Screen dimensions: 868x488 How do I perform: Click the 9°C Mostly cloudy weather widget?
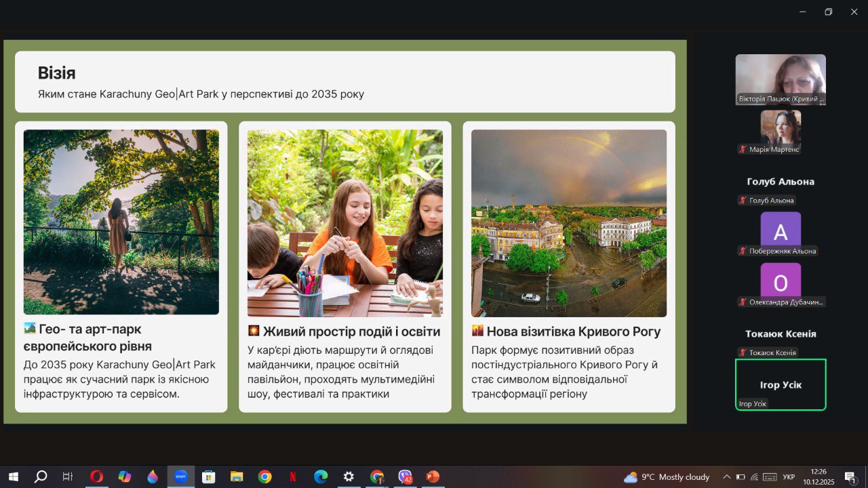pos(667,477)
